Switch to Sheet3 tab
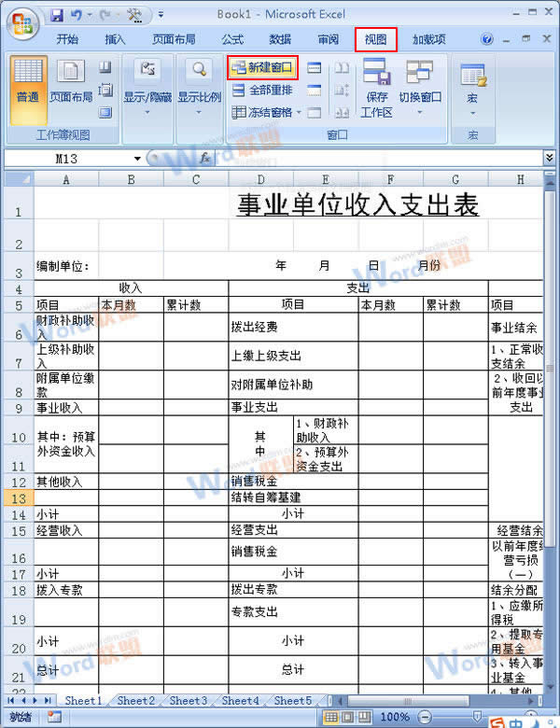Image resolution: width=560 pixels, height=728 pixels. pos(188,700)
